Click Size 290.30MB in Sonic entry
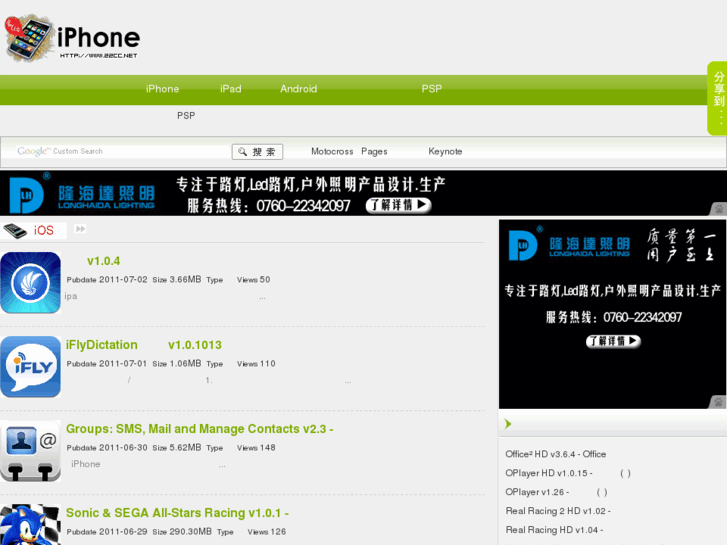This screenshot has width=727, height=545. click(x=182, y=532)
